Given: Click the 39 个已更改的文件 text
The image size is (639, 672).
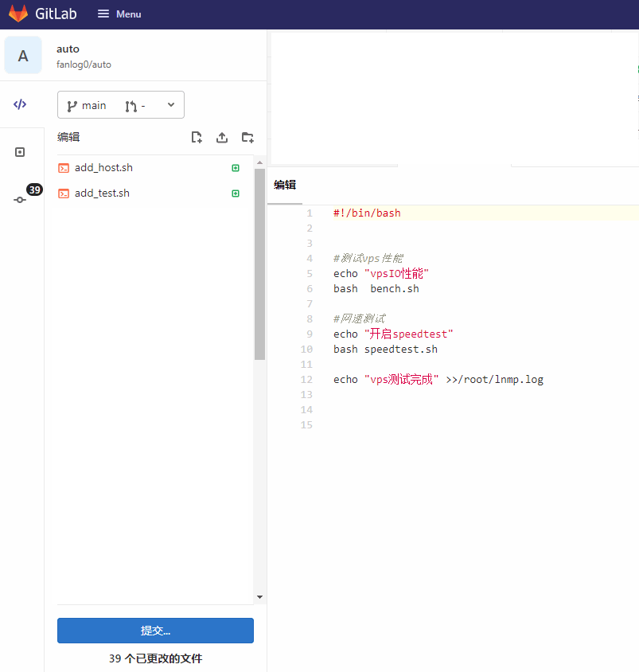Looking at the screenshot, I should pyautogui.click(x=155, y=658).
